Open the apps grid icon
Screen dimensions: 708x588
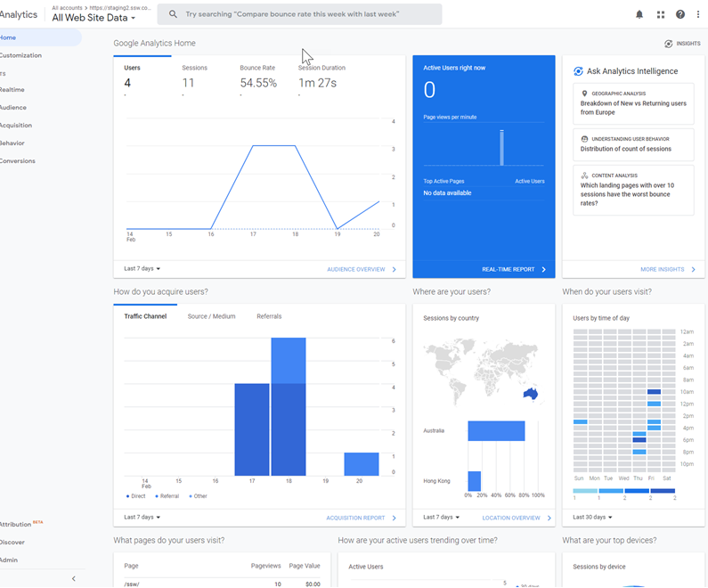[661, 14]
